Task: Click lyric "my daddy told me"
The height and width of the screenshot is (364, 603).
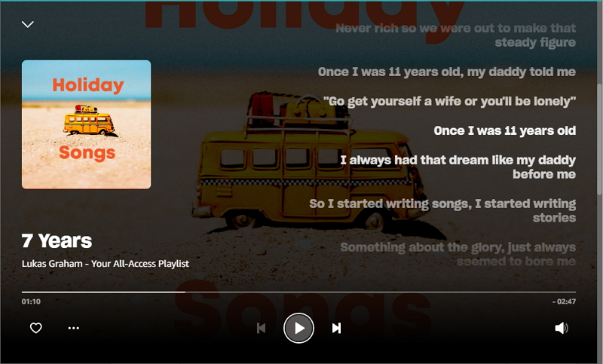Action: tap(532, 72)
